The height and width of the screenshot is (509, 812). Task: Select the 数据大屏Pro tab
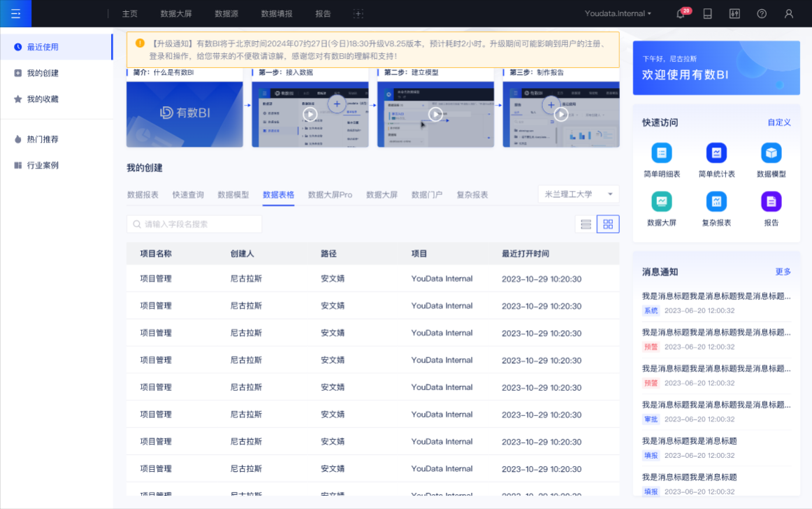(330, 195)
